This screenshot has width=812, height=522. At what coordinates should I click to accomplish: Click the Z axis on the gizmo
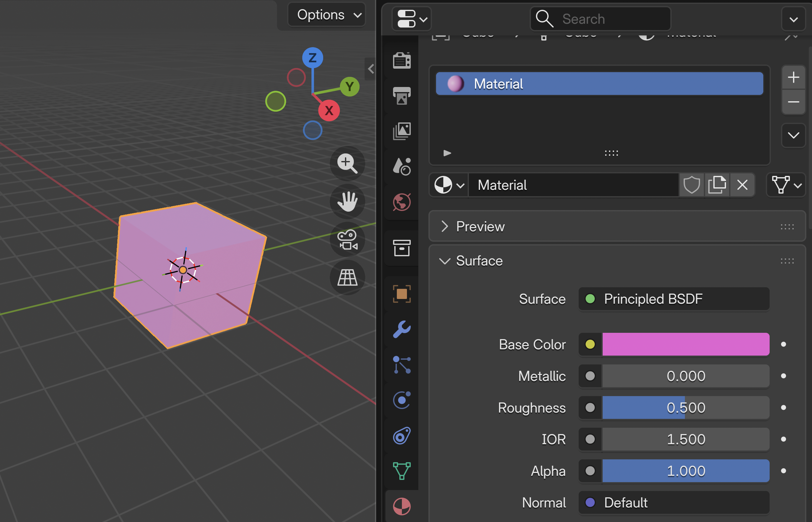click(x=312, y=58)
